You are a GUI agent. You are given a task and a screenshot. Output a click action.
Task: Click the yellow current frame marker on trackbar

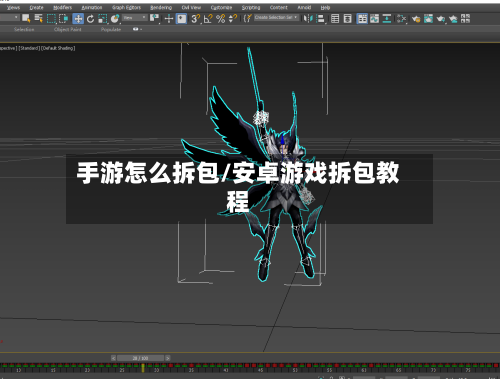143,368
